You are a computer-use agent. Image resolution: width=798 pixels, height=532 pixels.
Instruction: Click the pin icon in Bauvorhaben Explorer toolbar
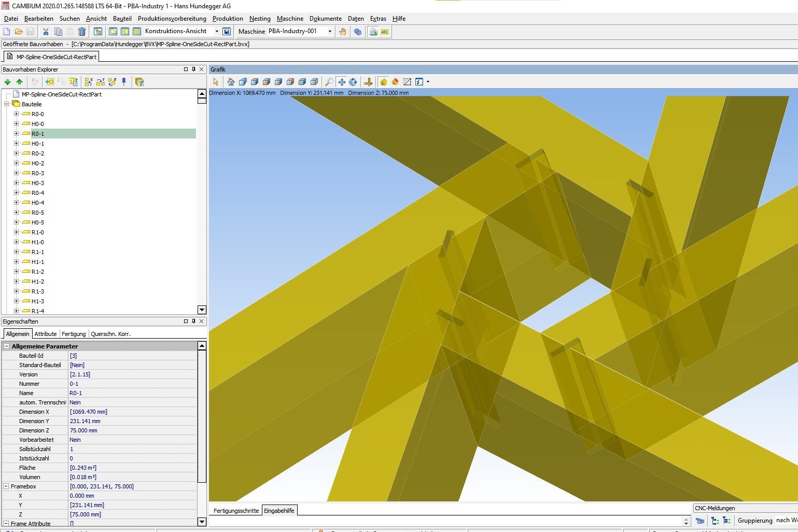click(124, 82)
